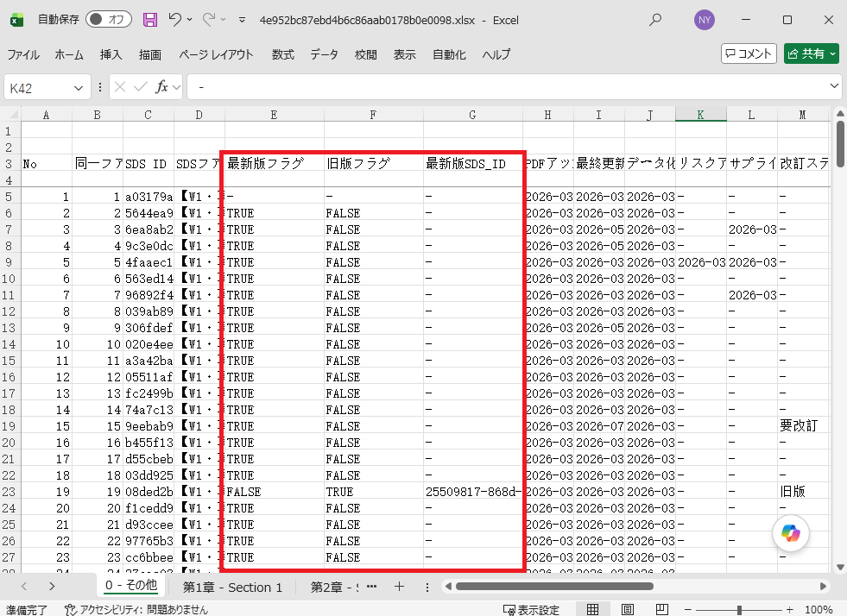Click the Excel app logo icon

click(16, 20)
